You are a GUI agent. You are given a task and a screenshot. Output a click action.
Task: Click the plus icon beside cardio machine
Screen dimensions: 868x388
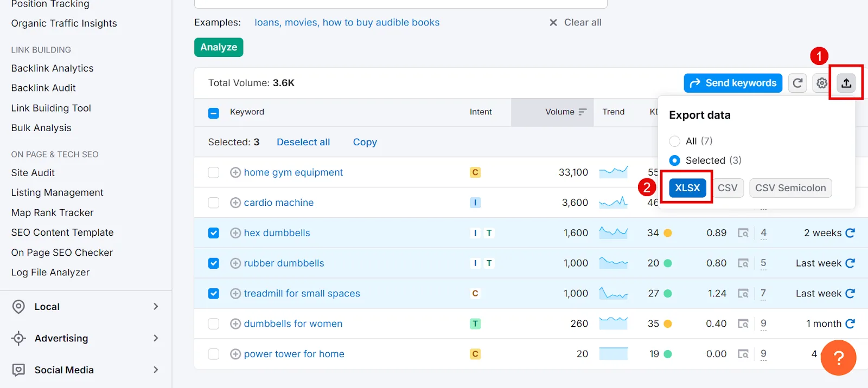235,203
